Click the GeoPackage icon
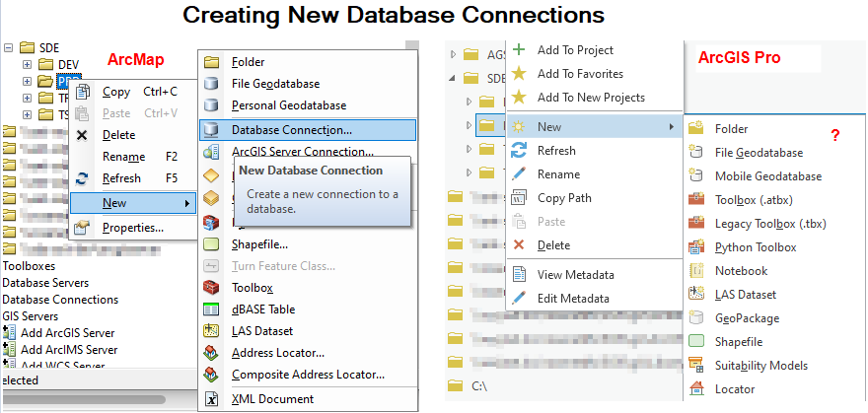 [x=696, y=318]
